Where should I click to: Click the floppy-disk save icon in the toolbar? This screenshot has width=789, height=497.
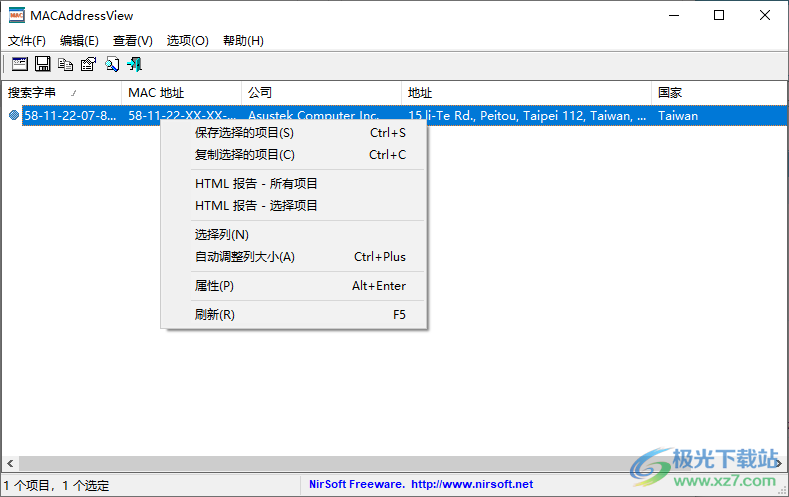coord(42,64)
